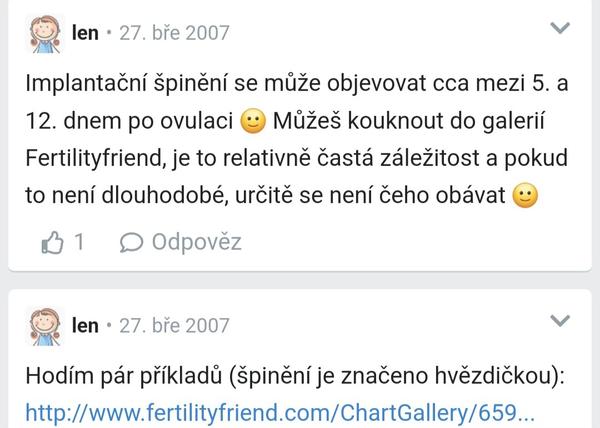Click the smiley emoji after "obávat"
The width and height of the screenshot is (600, 428).
click(525, 197)
